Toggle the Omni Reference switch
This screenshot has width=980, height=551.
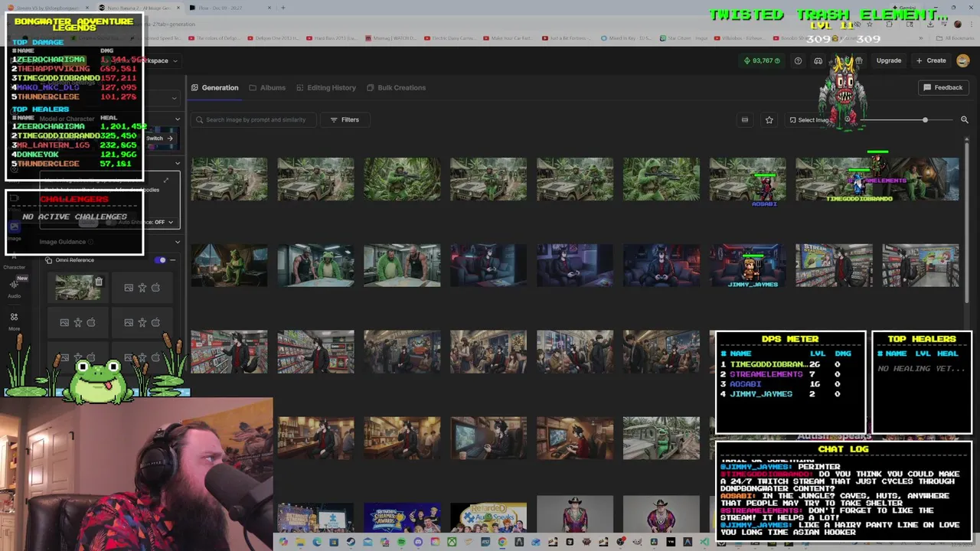pyautogui.click(x=160, y=260)
